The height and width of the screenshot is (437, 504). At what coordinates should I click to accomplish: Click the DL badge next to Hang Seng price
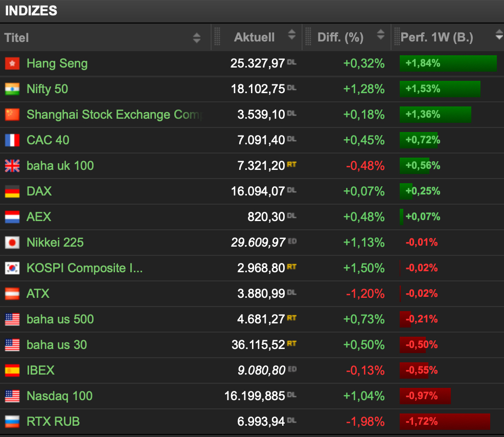coord(291,62)
